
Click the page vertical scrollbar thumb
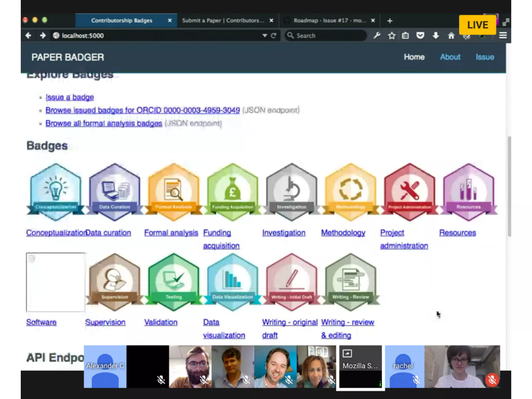click(509, 186)
